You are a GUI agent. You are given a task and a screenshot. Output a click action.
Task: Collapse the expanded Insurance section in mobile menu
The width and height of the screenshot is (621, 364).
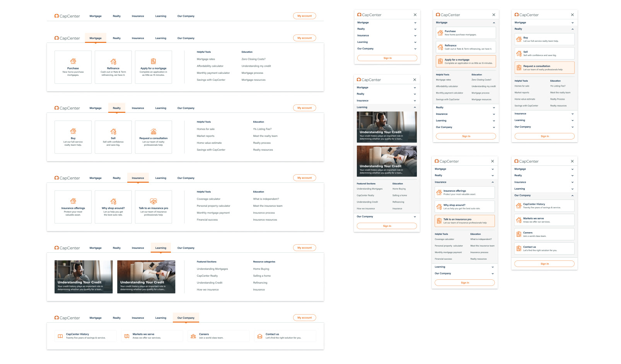coord(464,182)
